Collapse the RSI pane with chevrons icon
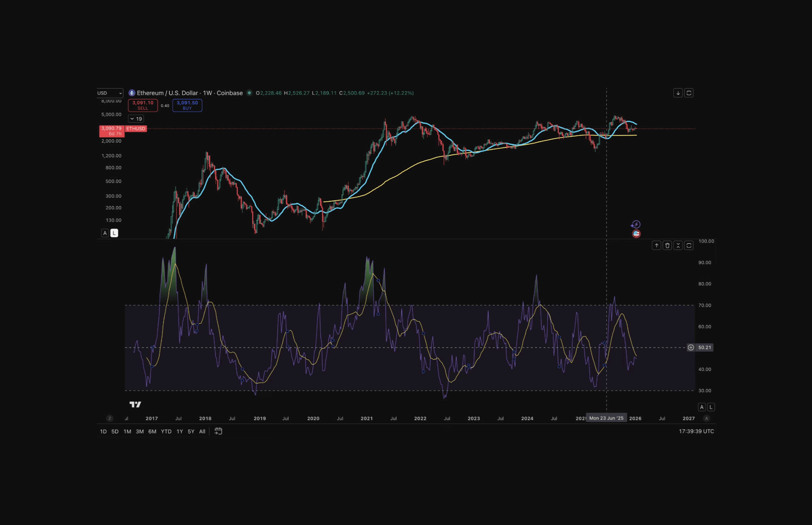The image size is (812, 525). tap(678, 246)
